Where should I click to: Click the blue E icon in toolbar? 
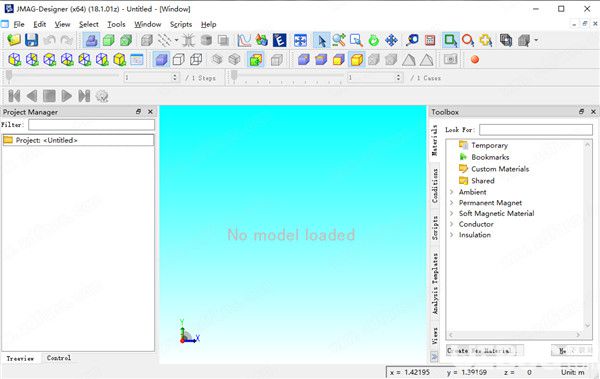click(x=280, y=40)
